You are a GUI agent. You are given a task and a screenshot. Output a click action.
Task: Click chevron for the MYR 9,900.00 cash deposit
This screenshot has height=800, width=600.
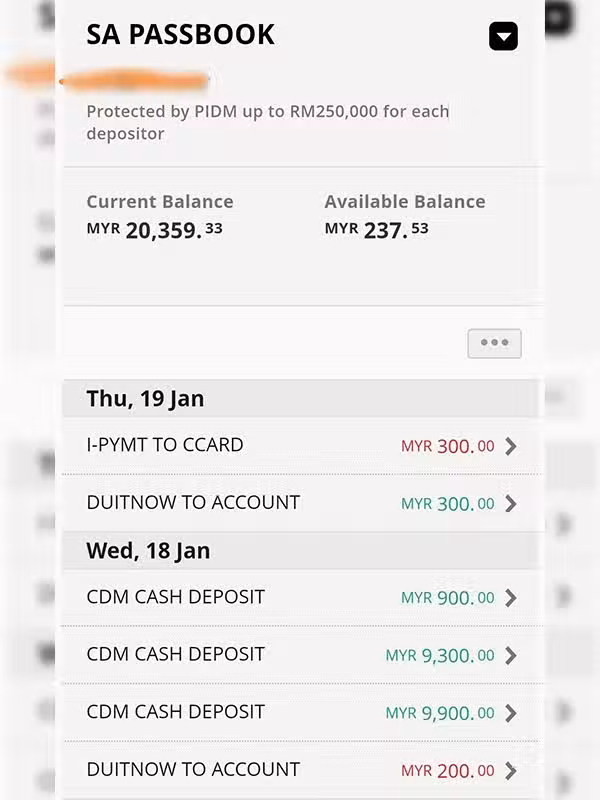(511, 713)
